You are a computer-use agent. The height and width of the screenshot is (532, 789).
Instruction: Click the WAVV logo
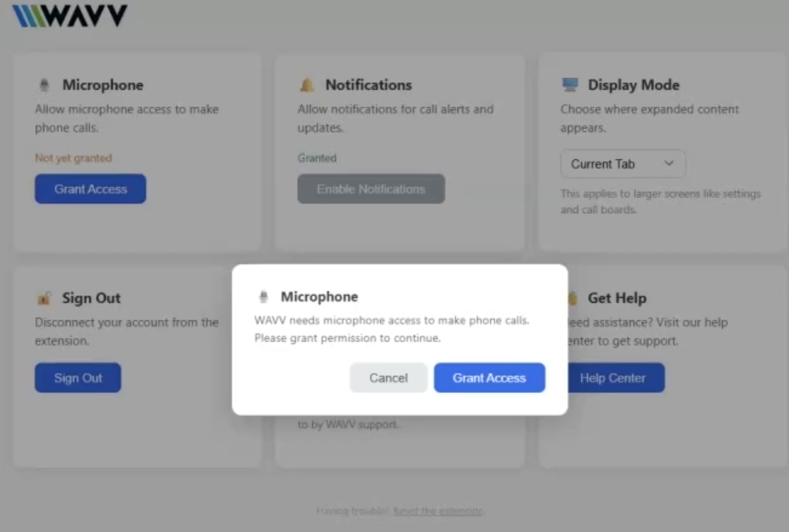pos(70,15)
